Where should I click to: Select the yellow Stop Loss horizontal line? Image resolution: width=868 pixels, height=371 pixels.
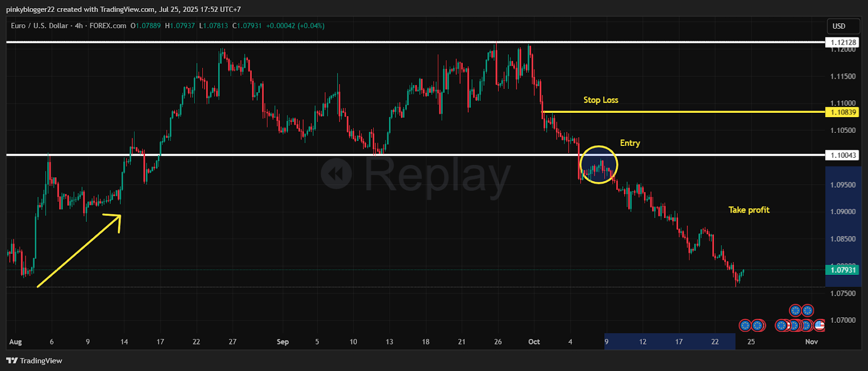682,112
